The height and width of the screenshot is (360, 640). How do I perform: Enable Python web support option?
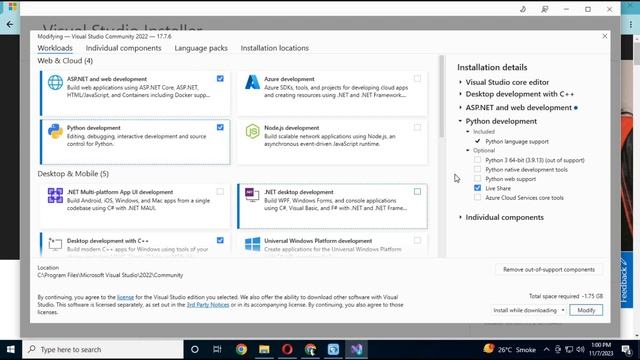click(x=477, y=179)
